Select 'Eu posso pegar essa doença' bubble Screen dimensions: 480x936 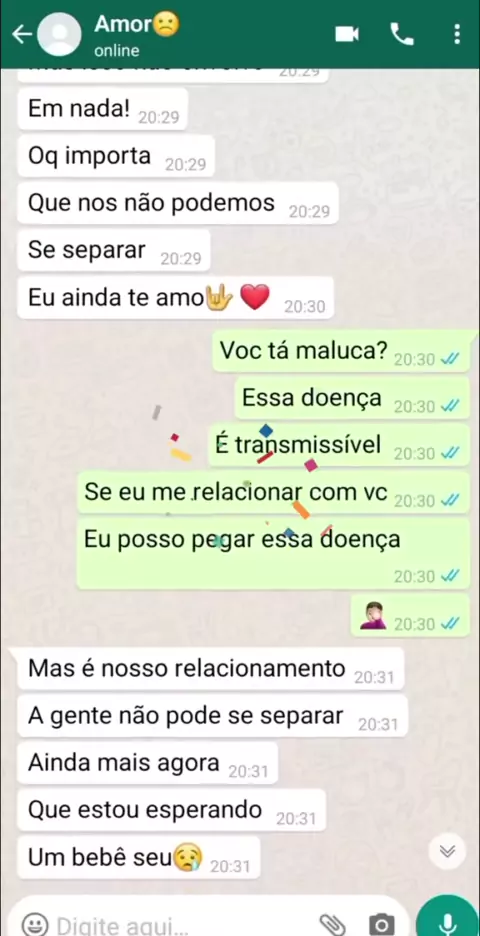click(273, 554)
